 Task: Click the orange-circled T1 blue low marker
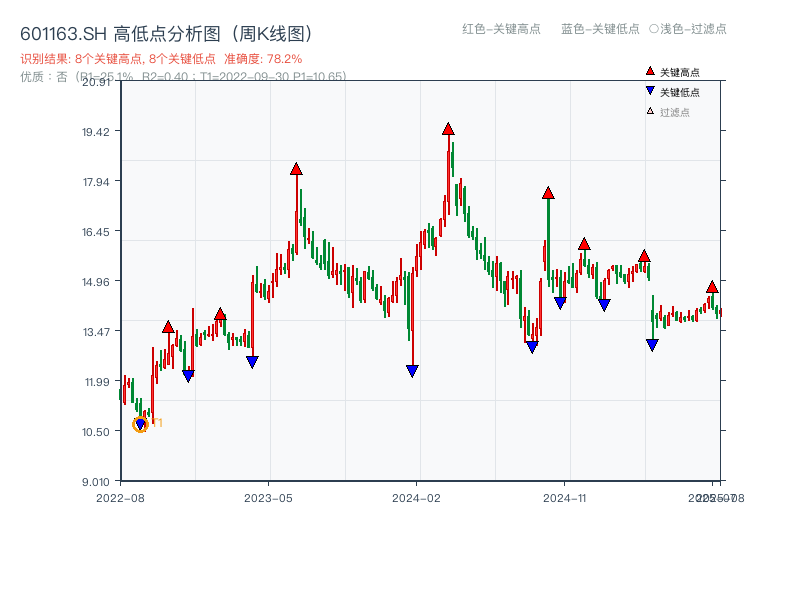click(x=140, y=424)
